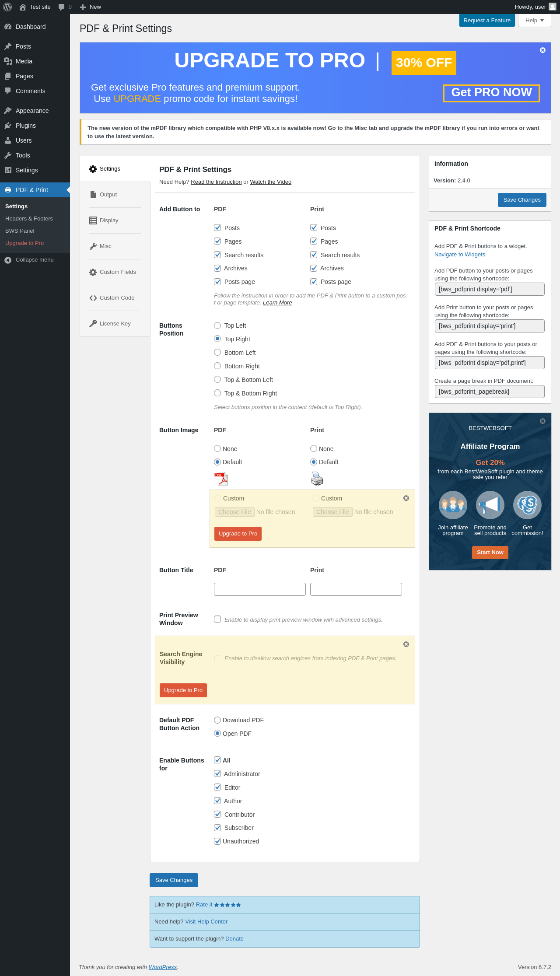The height and width of the screenshot is (976, 560).
Task: Click Get PRO NOW button
Action: pyautogui.click(x=491, y=93)
